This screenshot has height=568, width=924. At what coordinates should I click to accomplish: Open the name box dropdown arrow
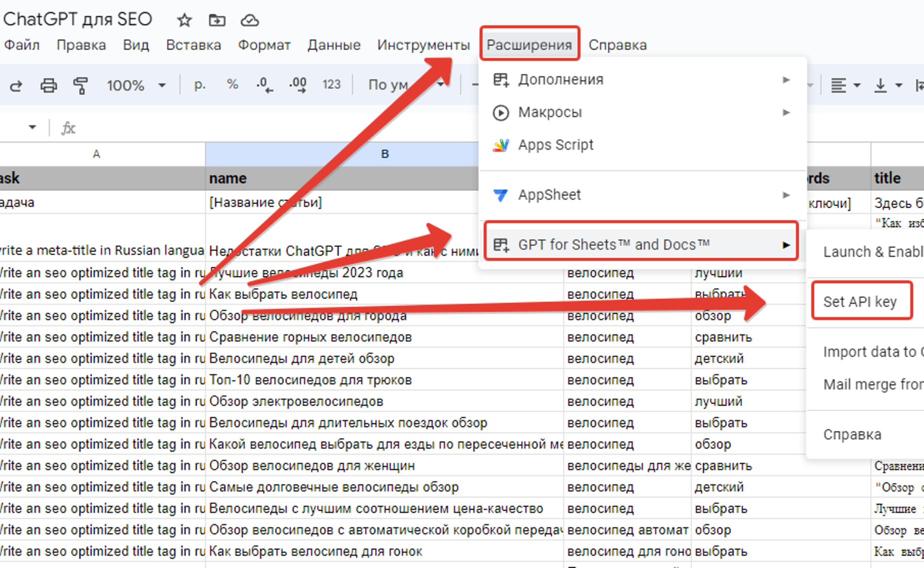point(32,127)
